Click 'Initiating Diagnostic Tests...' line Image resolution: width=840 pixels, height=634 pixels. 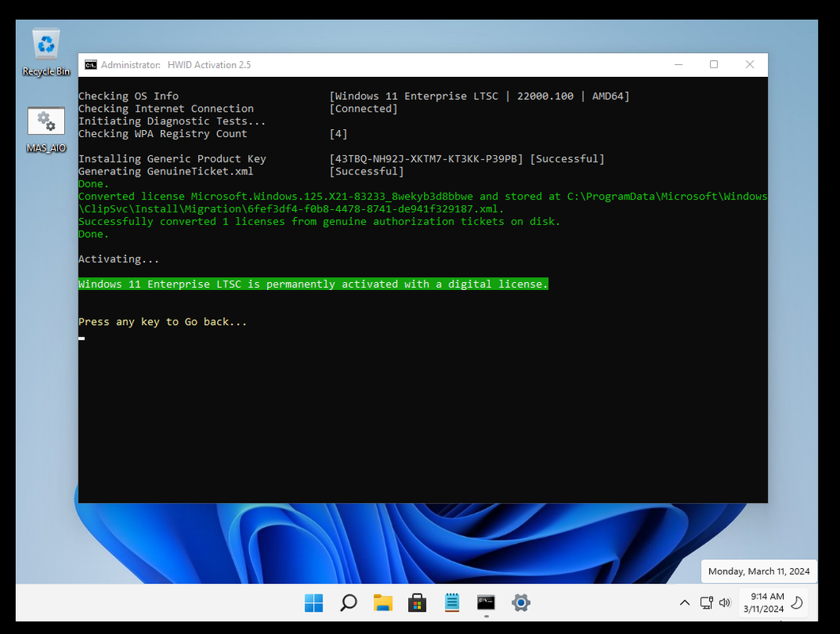[x=172, y=121]
